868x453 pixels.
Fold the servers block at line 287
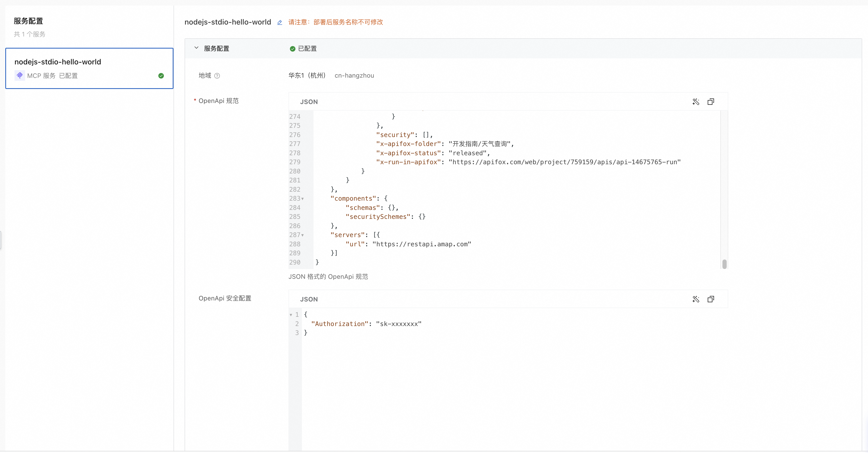click(x=303, y=235)
